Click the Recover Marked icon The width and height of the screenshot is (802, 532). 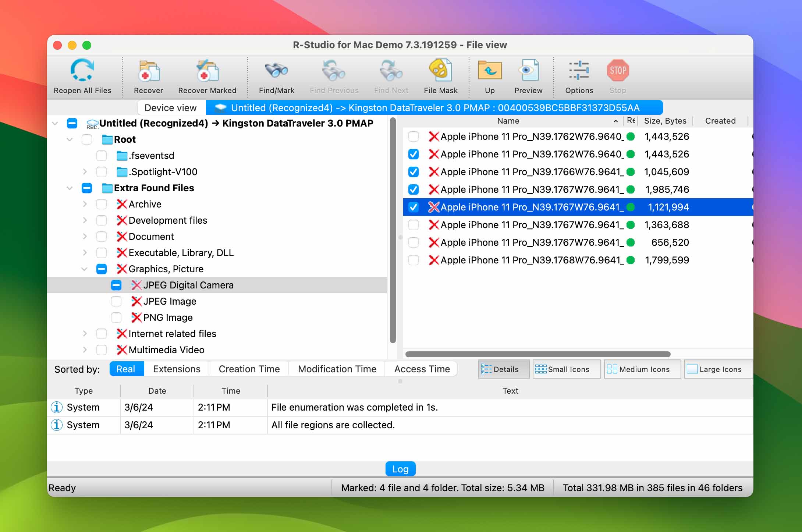[x=207, y=76]
